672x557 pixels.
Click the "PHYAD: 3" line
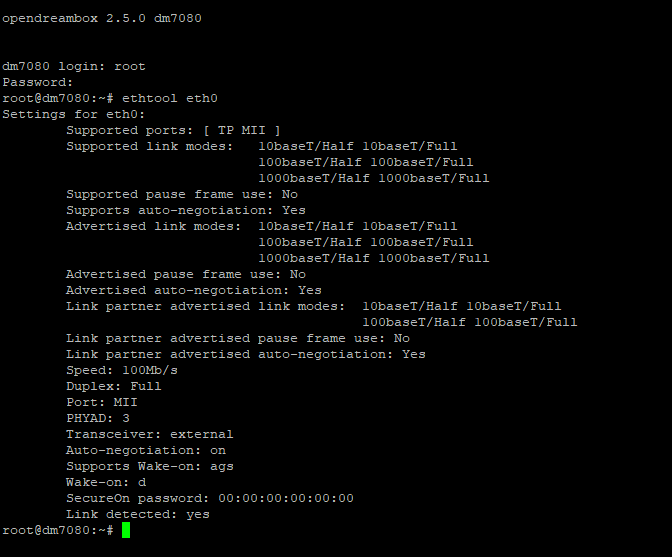pyautogui.click(x=98, y=418)
